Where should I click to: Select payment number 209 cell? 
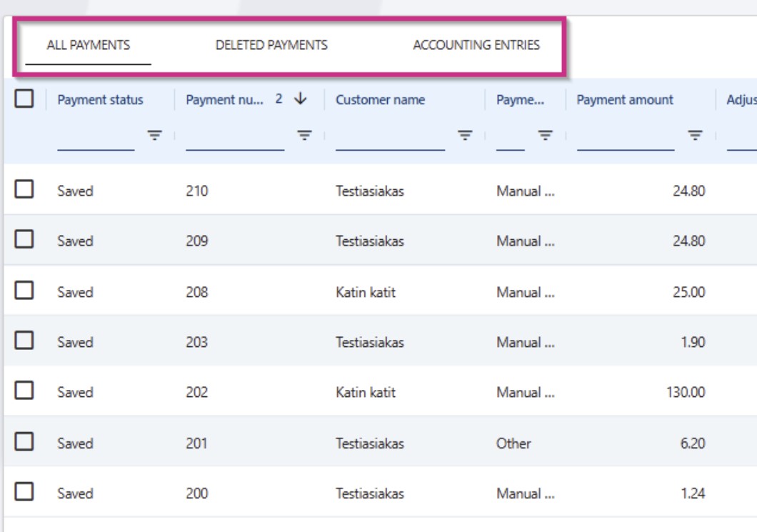(x=197, y=241)
